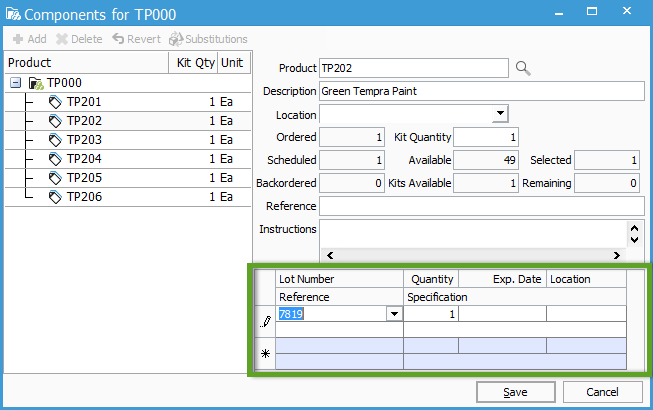Minimize the Components for TP000 window

[x=559, y=14]
